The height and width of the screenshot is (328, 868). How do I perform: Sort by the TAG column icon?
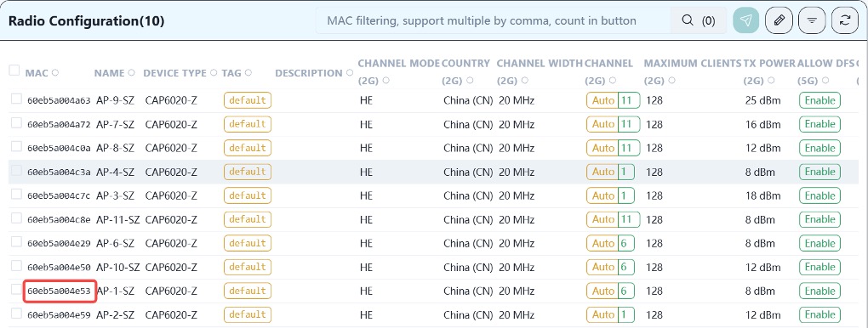coord(248,72)
